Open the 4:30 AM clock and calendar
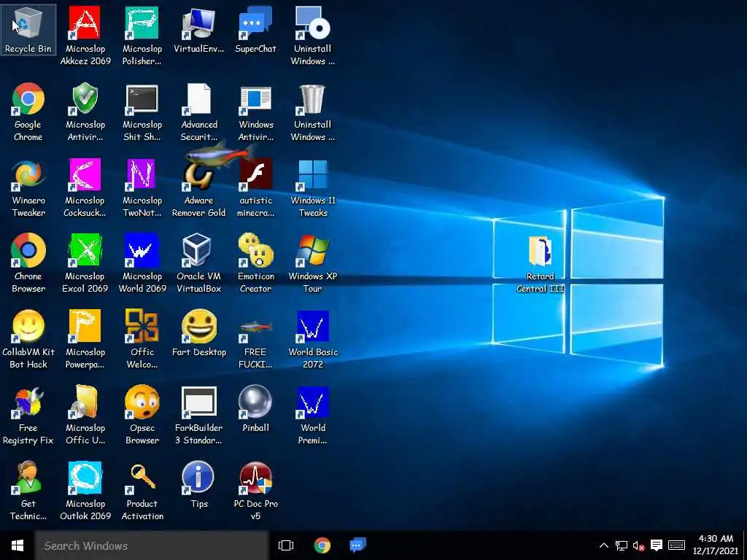The height and width of the screenshot is (560, 747). click(x=716, y=545)
